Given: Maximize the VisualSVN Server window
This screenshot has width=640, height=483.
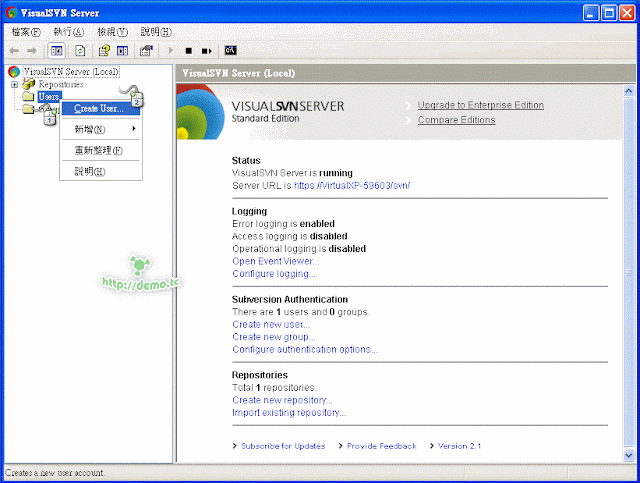Looking at the screenshot, I should point(609,13).
